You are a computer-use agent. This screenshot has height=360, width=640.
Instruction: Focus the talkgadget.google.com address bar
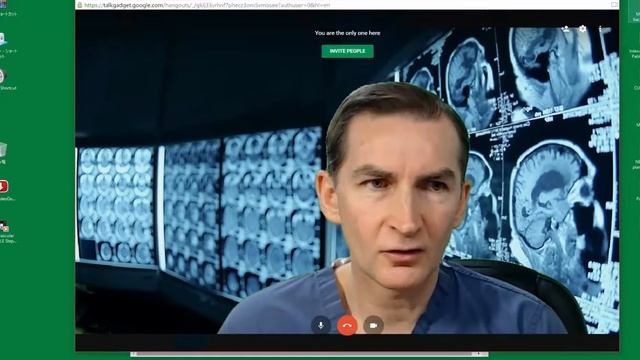point(347,5)
